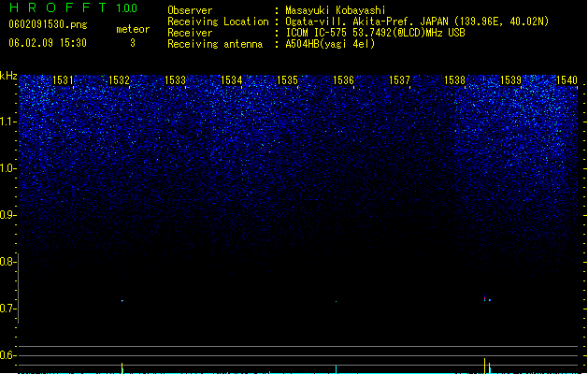Select the 1531 time marker

63,79
